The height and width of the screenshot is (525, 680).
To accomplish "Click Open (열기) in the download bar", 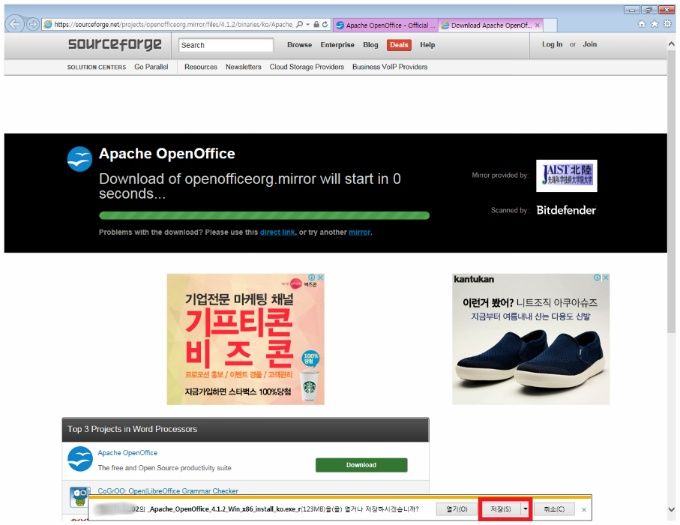I will pyautogui.click(x=457, y=509).
